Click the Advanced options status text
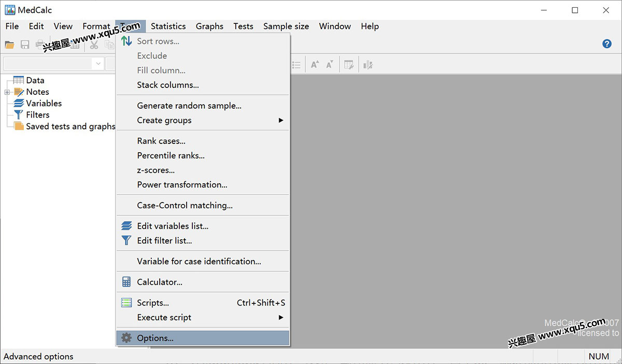The image size is (622, 364). 38,356
